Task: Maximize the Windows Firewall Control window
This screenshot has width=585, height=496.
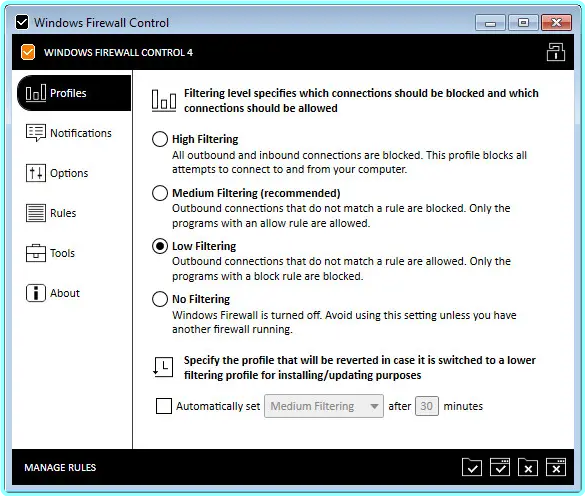Action: coord(523,22)
